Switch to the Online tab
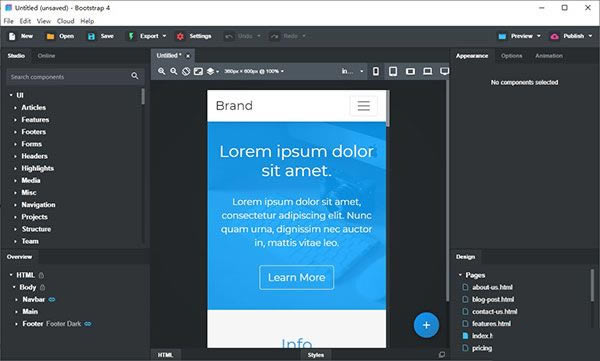Image resolution: width=600 pixels, height=361 pixels. click(x=46, y=56)
